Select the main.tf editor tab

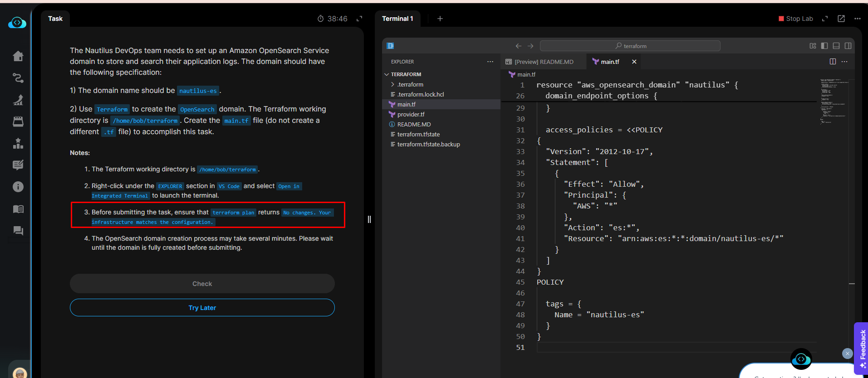coord(610,62)
